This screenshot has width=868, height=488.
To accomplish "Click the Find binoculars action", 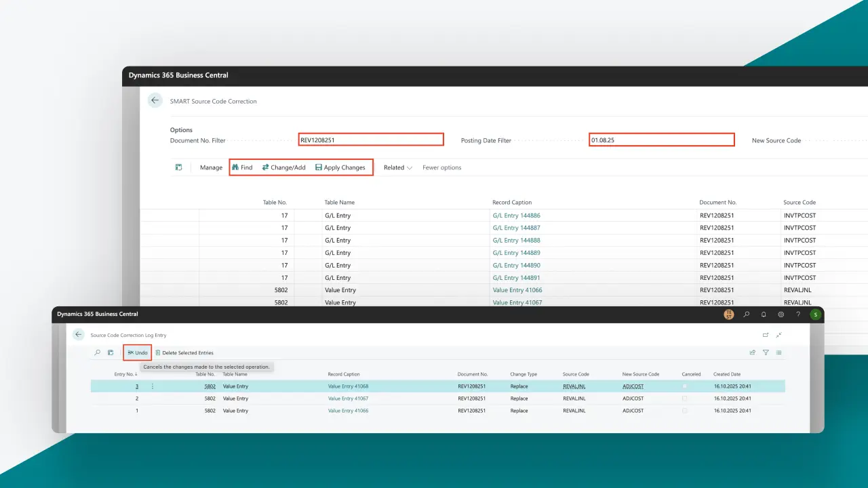I will (x=242, y=167).
